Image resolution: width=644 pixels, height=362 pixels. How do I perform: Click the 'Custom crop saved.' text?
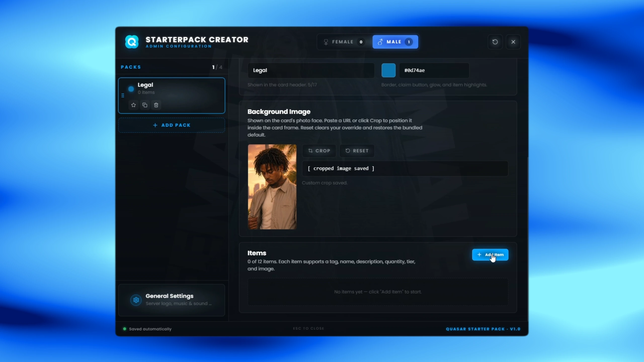point(325,183)
